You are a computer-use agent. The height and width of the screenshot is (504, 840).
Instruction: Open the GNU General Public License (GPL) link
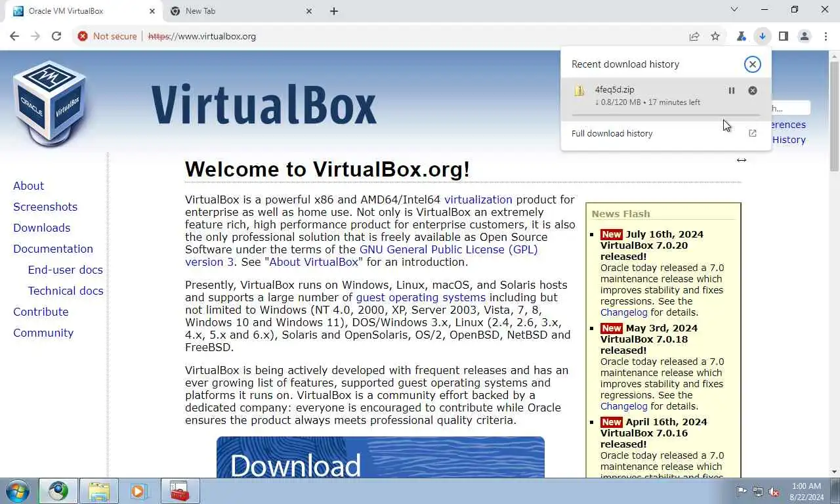(448, 249)
